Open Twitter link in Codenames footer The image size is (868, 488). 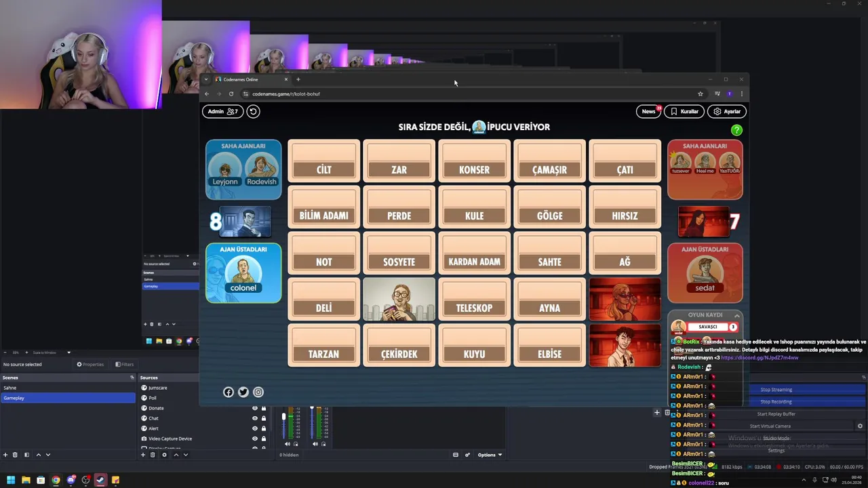click(243, 392)
